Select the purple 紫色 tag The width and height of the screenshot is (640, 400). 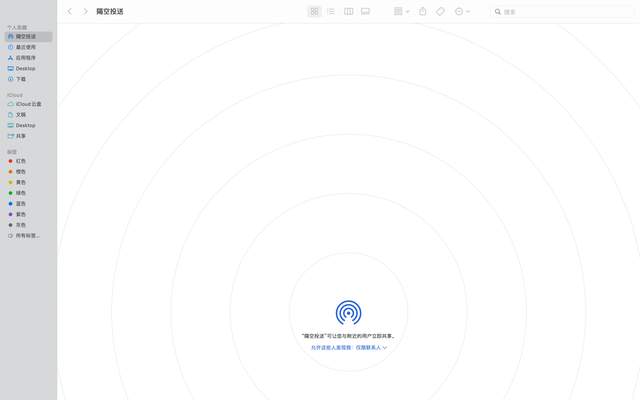pyautogui.click(x=29, y=214)
